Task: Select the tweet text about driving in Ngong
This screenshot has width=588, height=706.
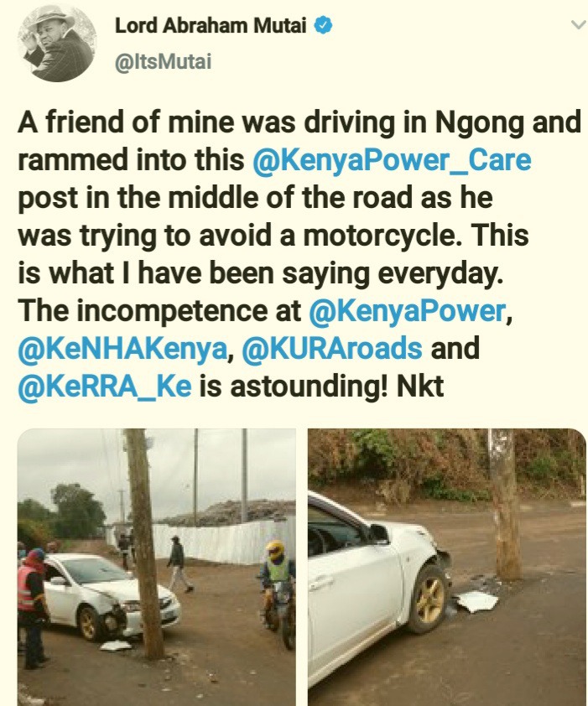Action: tap(299, 254)
